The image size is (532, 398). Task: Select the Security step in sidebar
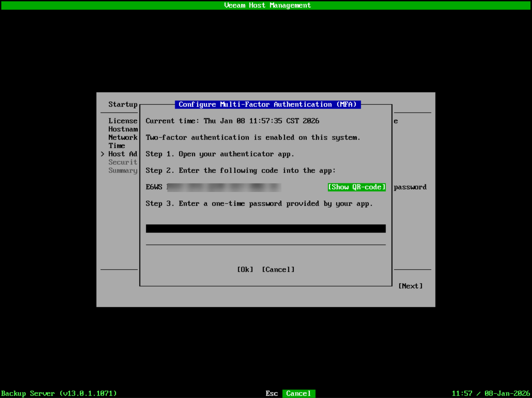coord(123,162)
